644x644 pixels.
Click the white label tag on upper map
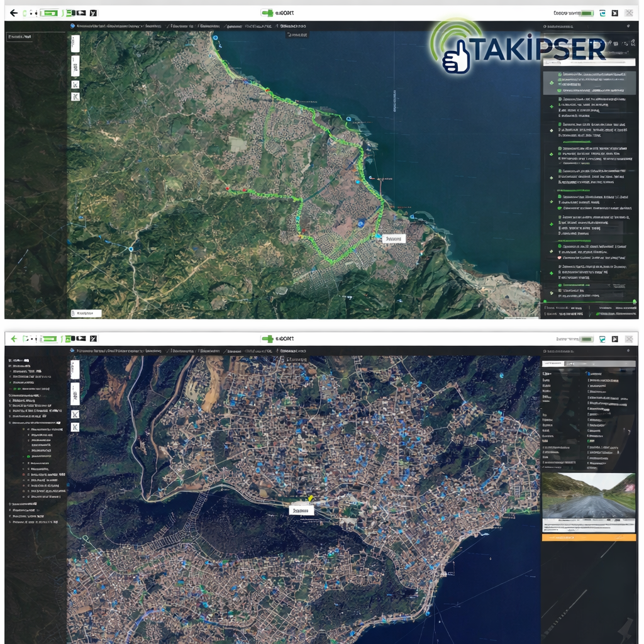[394, 239]
